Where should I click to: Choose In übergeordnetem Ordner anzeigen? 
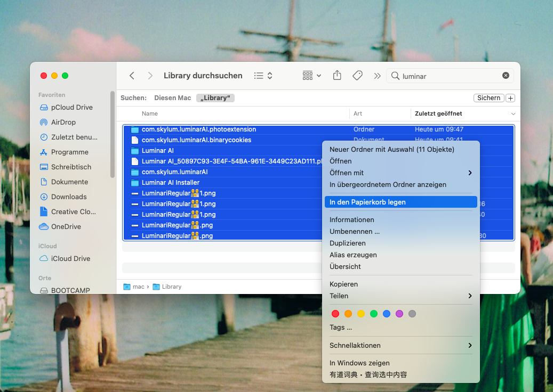(x=400, y=185)
